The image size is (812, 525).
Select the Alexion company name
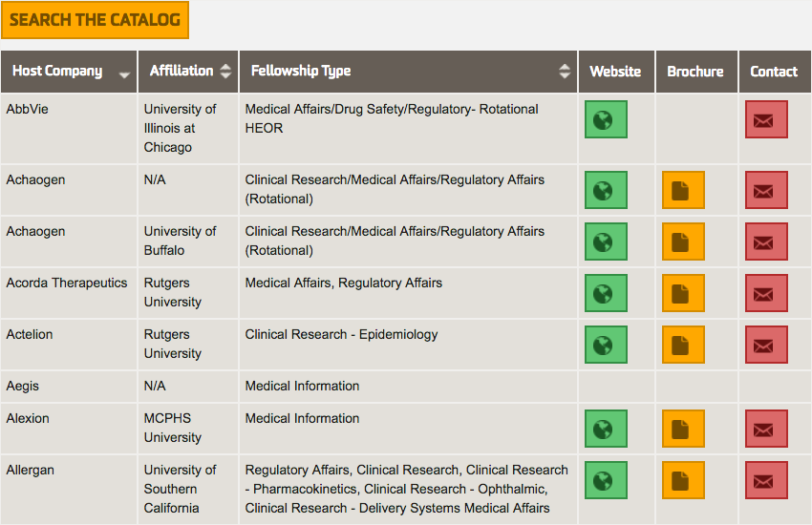tap(28, 418)
